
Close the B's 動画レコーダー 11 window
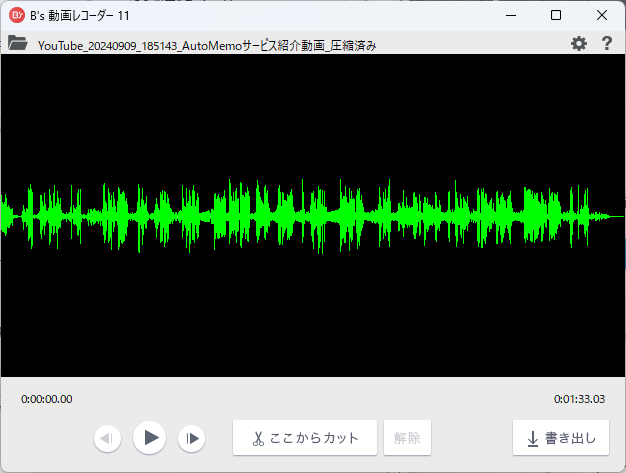pyautogui.click(x=602, y=15)
